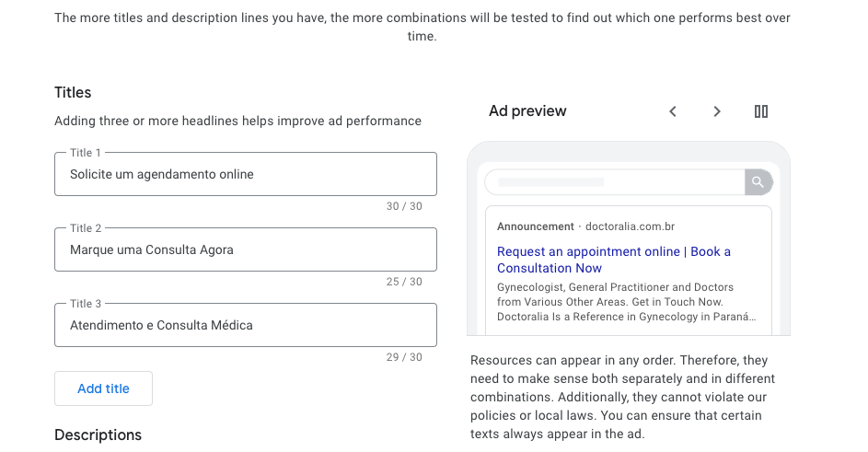Click the search magnifier in the preview
The image size is (868, 452).
coord(758,181)
